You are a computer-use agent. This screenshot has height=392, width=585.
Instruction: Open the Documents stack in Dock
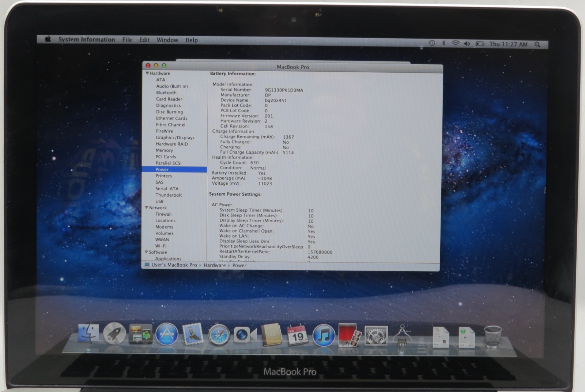coord(441,337)
